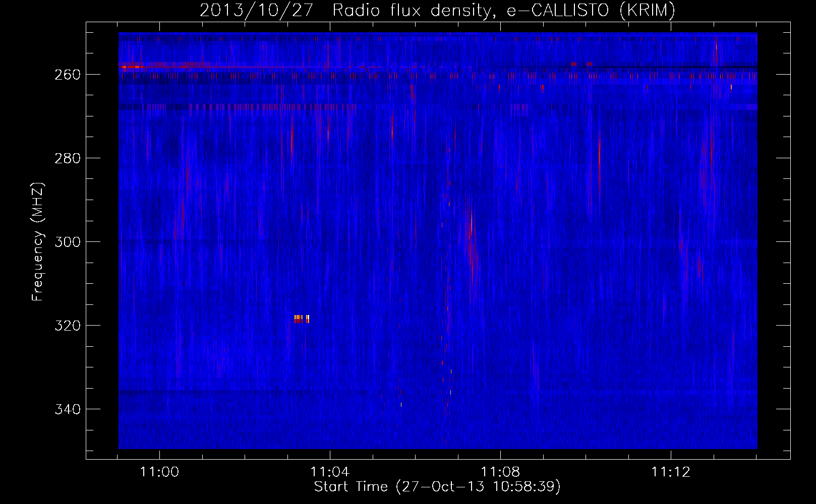The image size is (816, 504).
Task: Click the 300 frequency tick label
Action: click(68, 242)
